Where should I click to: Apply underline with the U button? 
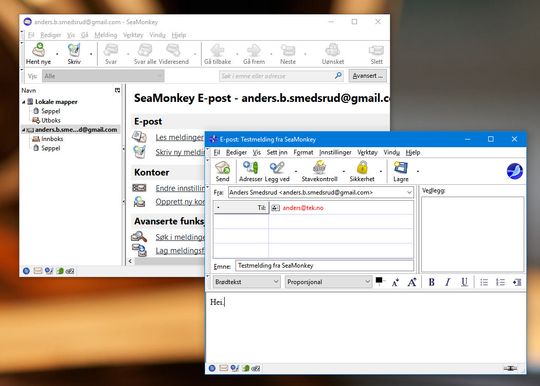(x=464, y=282)
